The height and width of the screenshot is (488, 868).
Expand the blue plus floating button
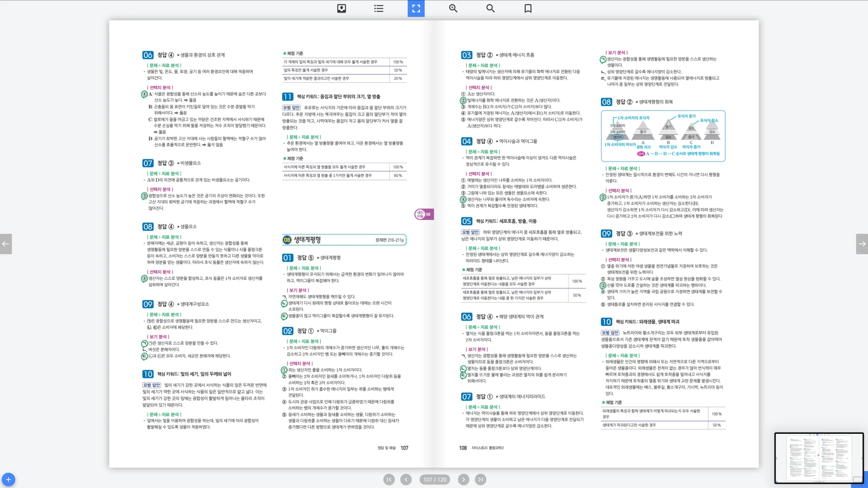pyautogui.click(x=8, y=479)
